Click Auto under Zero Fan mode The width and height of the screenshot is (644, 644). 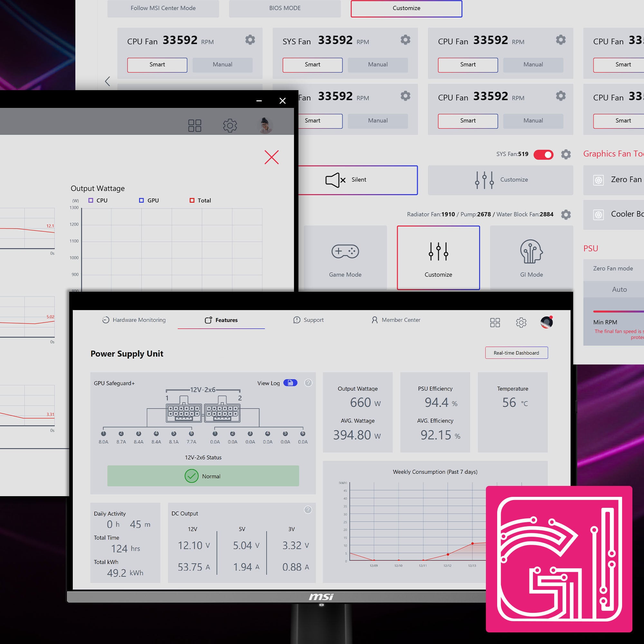[x=619, y=289]
